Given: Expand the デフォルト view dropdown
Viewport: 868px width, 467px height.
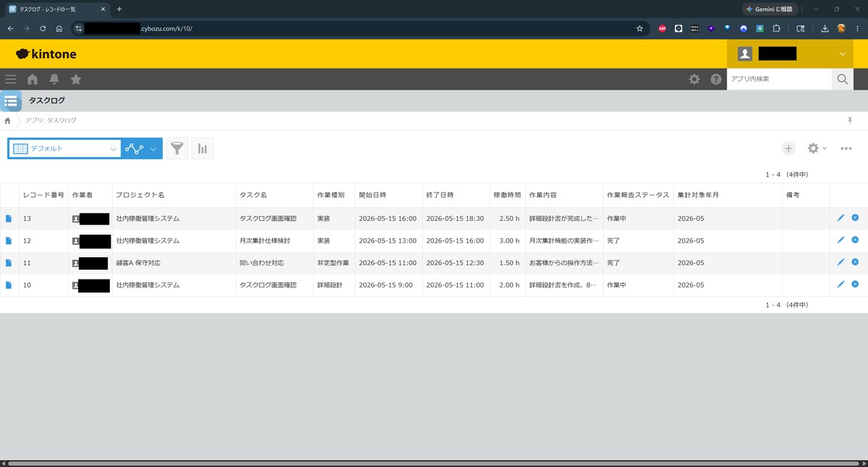Looking at the screenshot, I should [x=64, y=148].
